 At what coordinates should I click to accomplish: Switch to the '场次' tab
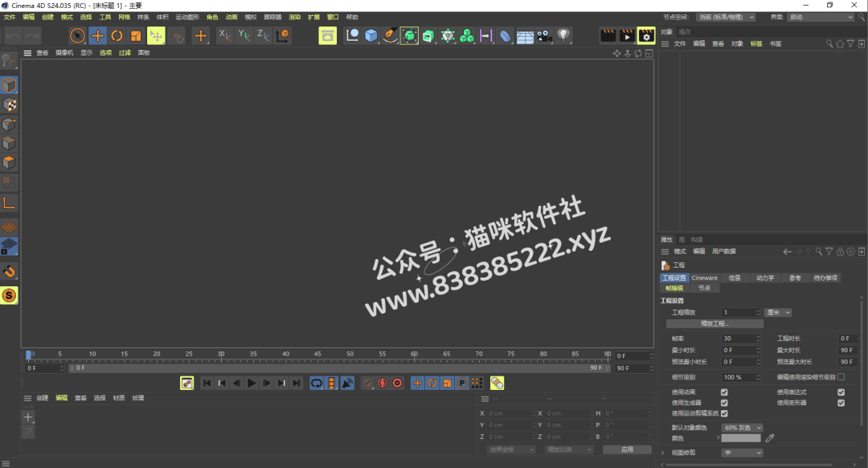click(x=685, y=32)
